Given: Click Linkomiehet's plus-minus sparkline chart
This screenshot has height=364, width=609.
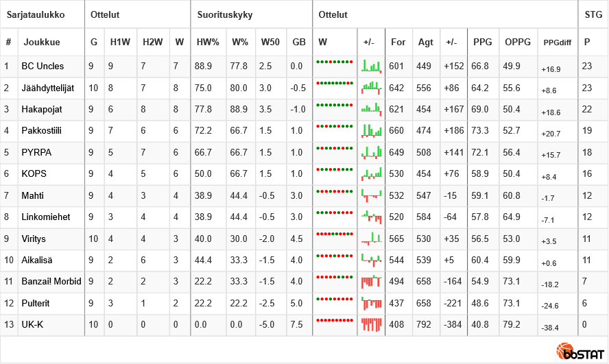Looking at the screenshot, I should point(371,217).
